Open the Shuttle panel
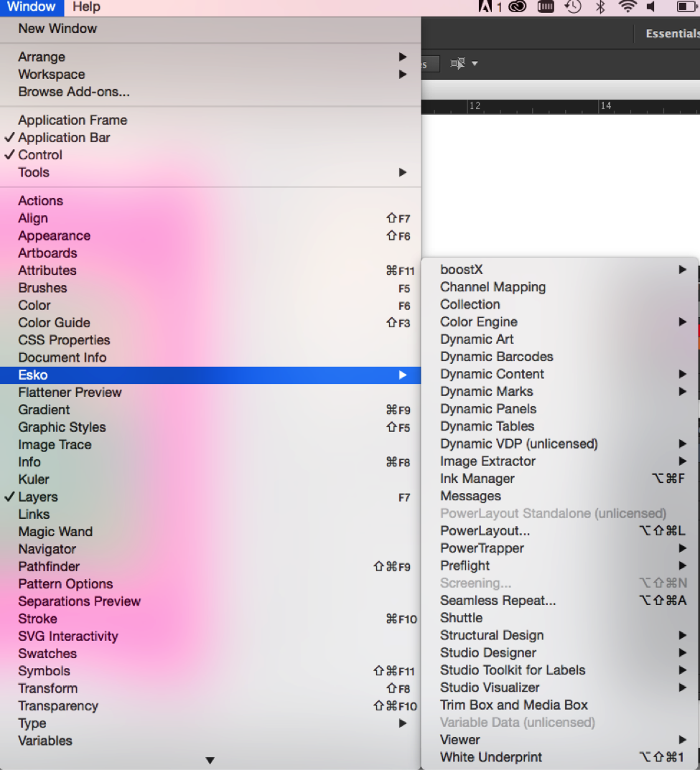This screenshot has height=770, width=700. 560,618
